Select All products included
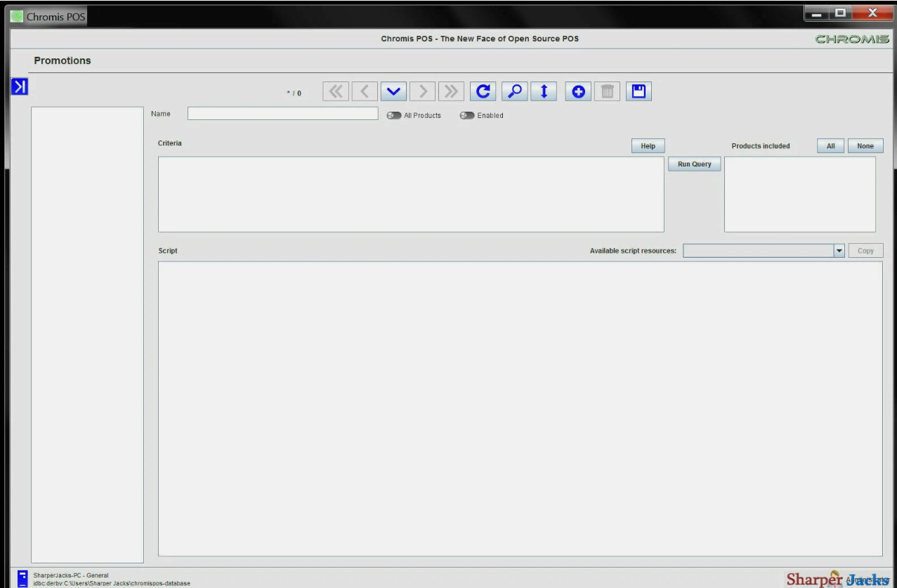 tap(830, 146)
